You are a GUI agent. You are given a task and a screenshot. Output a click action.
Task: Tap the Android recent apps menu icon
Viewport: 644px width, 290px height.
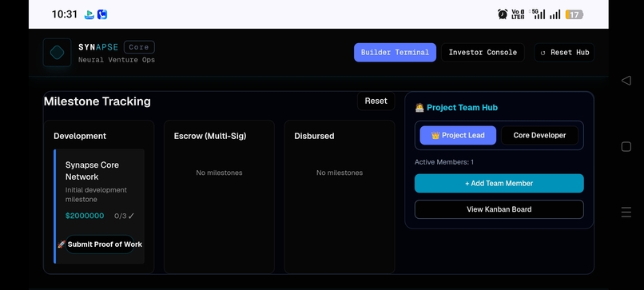point(626,212)
